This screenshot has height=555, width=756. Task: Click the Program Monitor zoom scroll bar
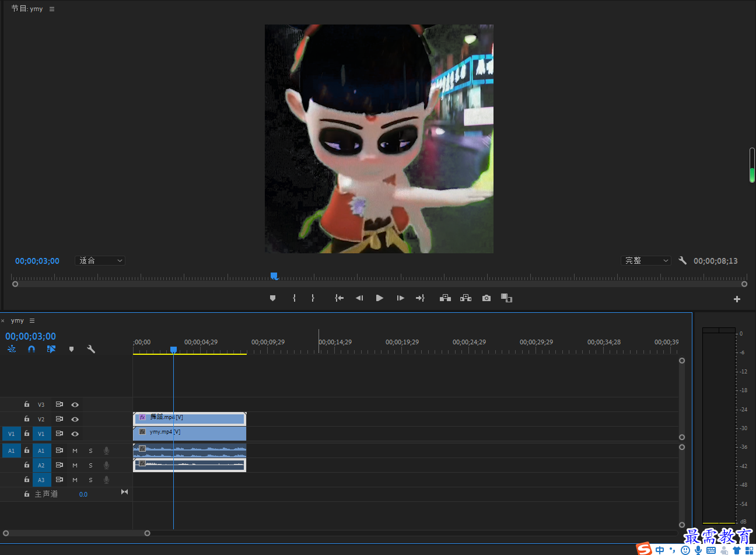(x=380, y=284)
